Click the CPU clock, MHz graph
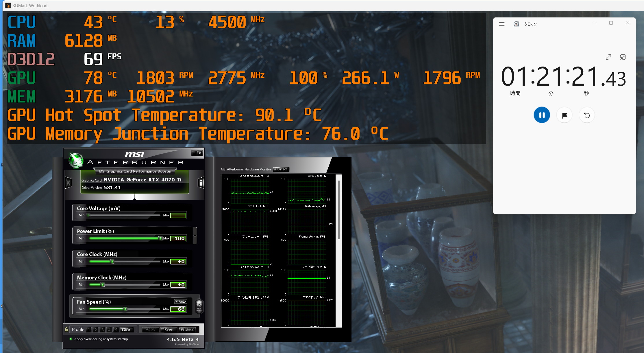The height and width of the screenshot is (353, 644). 250,221
